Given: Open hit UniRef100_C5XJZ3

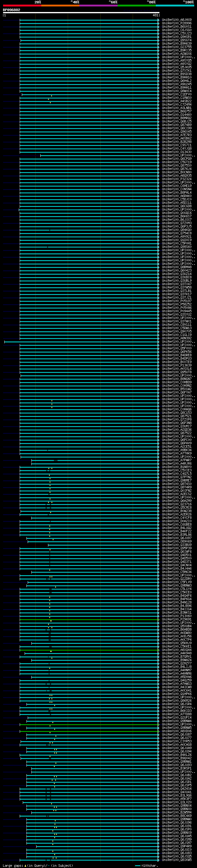Looking at the screenshot, I should point(177,33).
